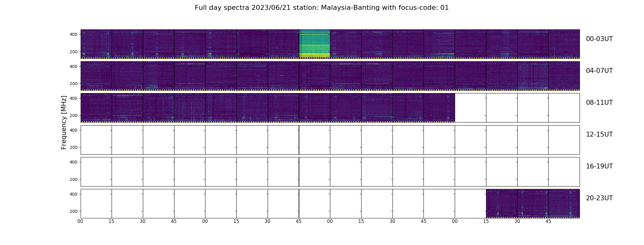The image size is (644, 245).
Task: Click the 400 tick label of 16-19UT row
Action: tap(74, 162)
